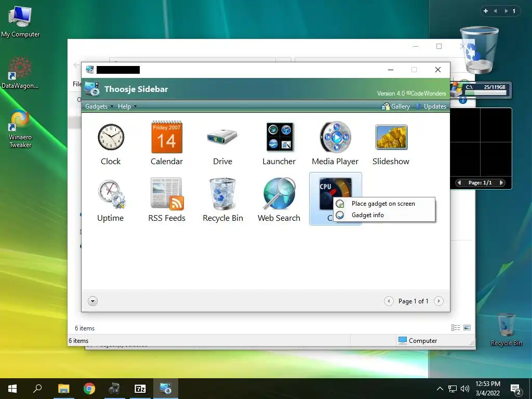532x399 pixels.
Task: Open the Help menu
Action: [127, 107]
